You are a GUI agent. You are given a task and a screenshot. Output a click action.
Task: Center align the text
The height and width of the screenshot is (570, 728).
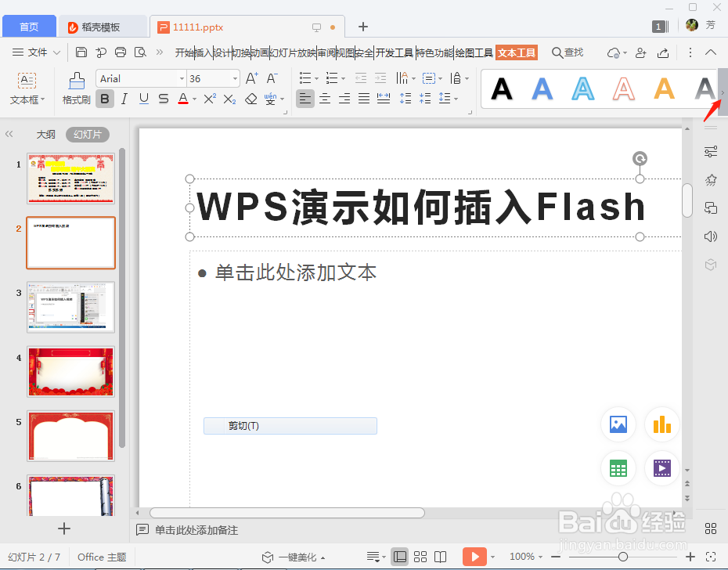325,99
